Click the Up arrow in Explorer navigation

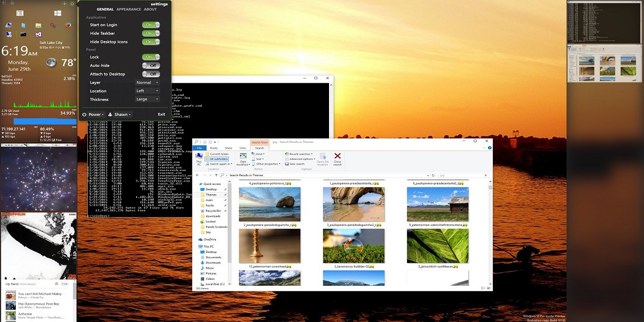coord(217,176)
